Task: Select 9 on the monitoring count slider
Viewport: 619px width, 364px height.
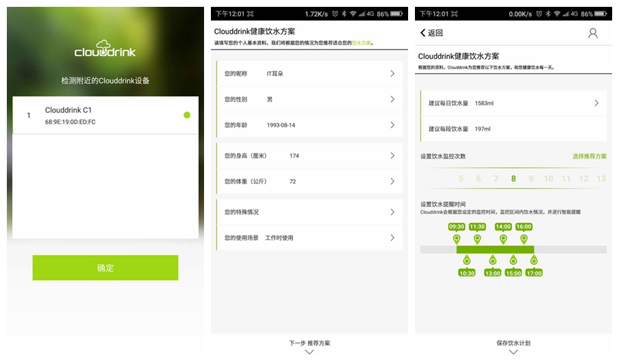Action: tap(531, 179)
